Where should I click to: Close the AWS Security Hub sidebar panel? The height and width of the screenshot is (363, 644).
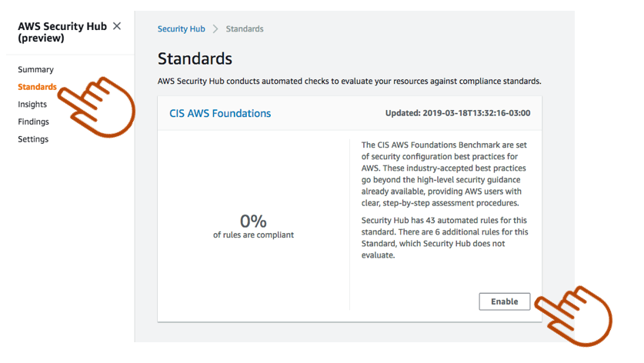point(117,26)
